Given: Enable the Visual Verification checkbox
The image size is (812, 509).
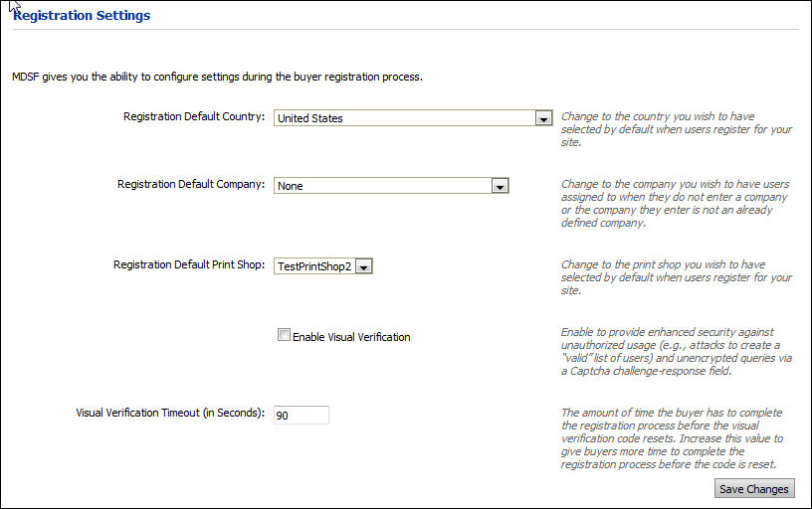Looking at the screenshot, I should tap(284, 336).
